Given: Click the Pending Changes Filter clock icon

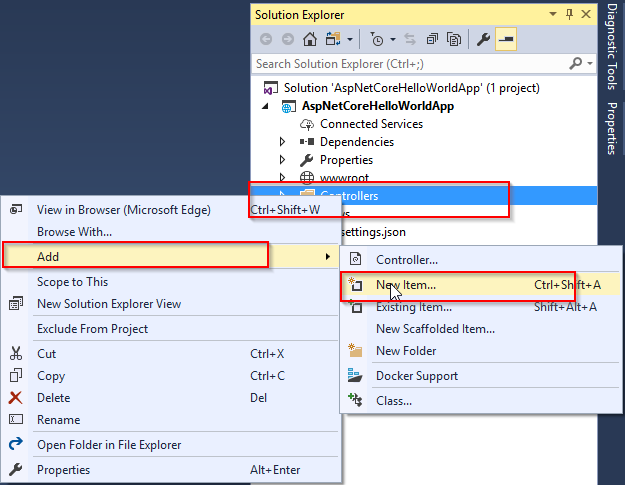Looking at the screenshot, I should point(376,40).
